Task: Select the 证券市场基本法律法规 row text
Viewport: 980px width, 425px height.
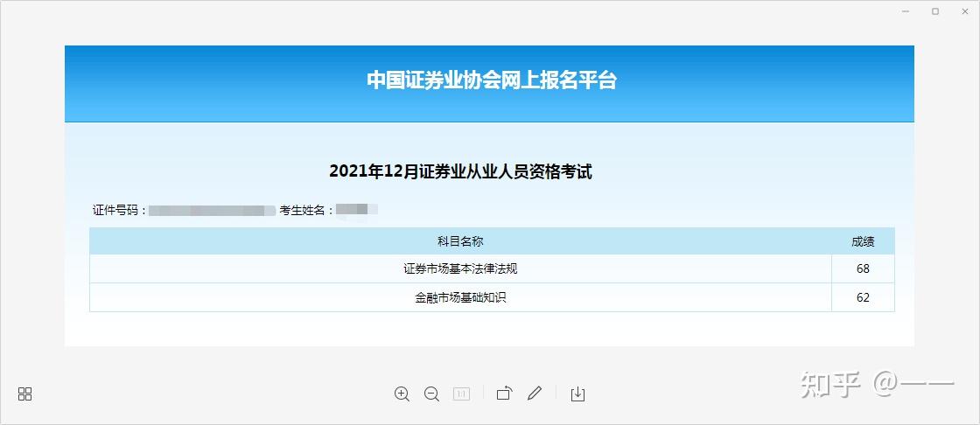Action: coord(460,269)
